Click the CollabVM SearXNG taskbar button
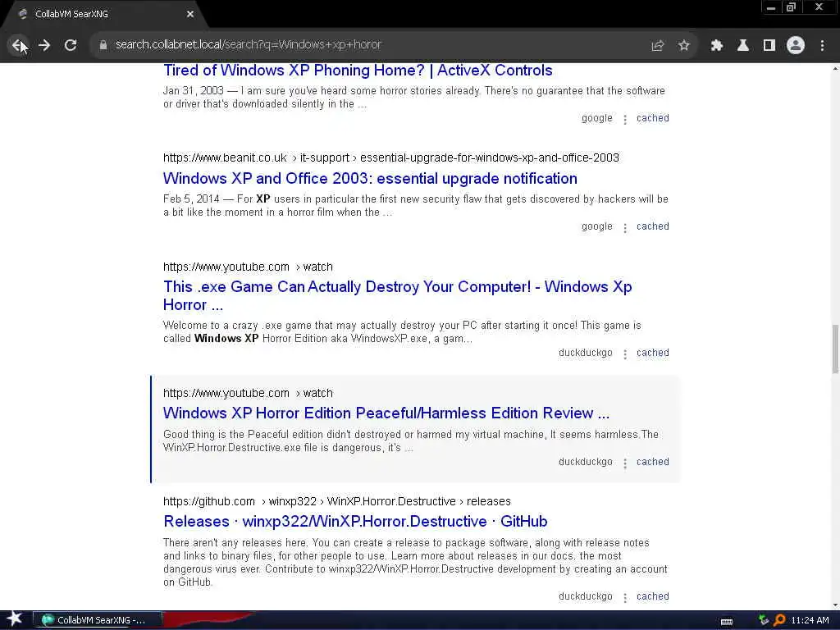840x630 pixels. pos(98,620)
